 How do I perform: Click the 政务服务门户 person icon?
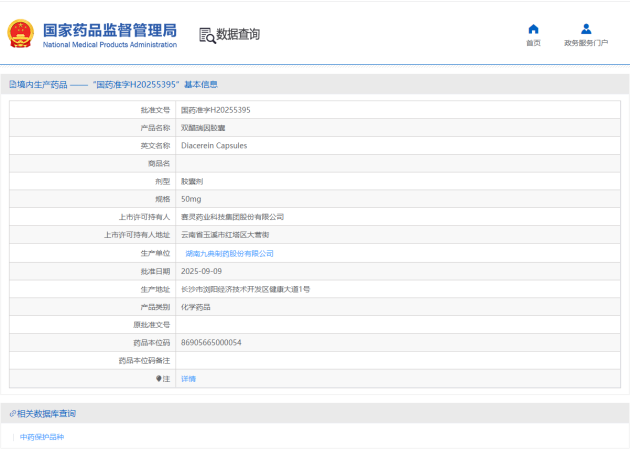[586, 29]
